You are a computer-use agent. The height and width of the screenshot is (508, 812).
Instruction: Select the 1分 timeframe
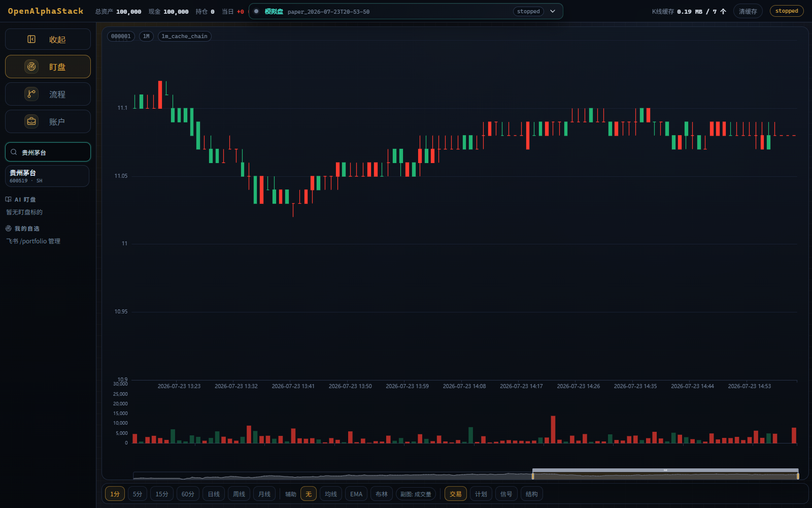point(115,494)
